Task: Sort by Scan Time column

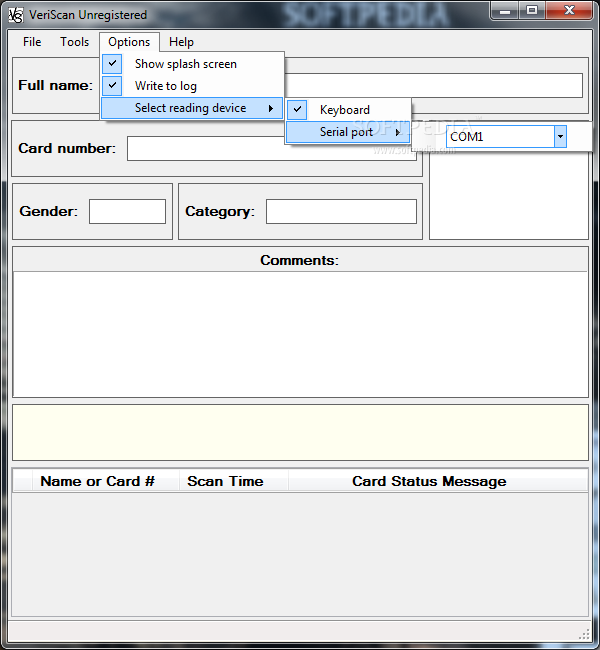Action: [x=234, y=481]
